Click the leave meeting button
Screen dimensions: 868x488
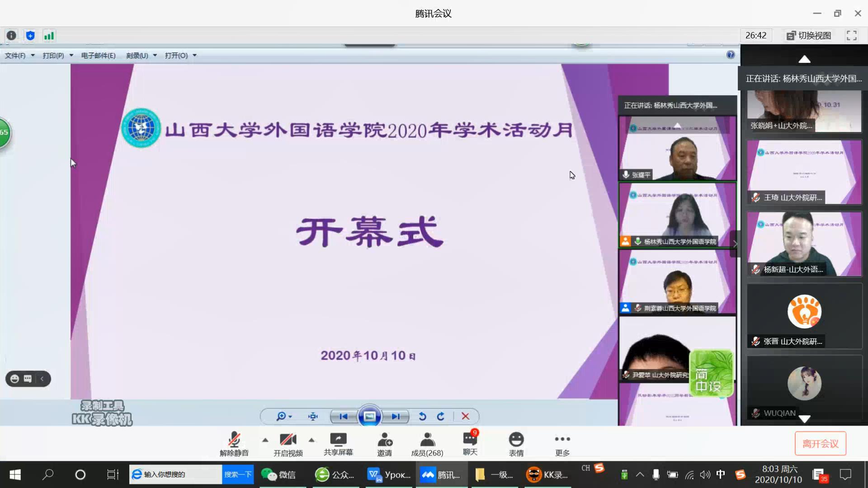[x=820, y=444]
